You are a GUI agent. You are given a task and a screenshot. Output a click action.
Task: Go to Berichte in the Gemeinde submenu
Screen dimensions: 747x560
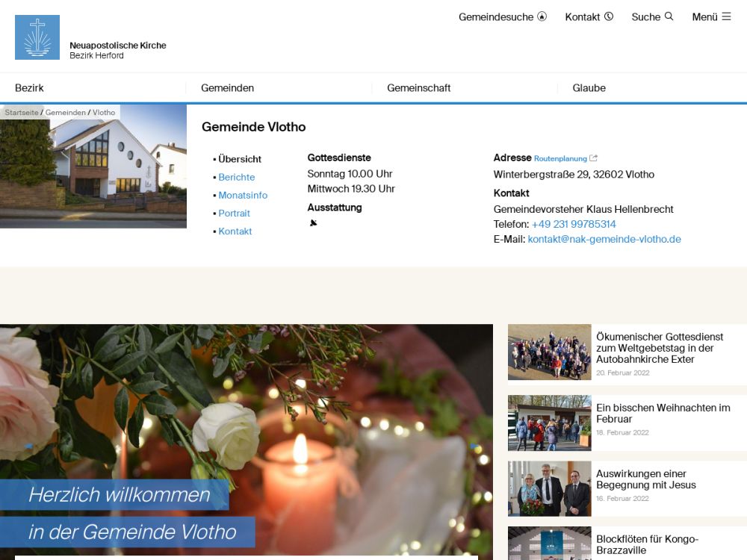pyautogui.click(x=236, y=178)
